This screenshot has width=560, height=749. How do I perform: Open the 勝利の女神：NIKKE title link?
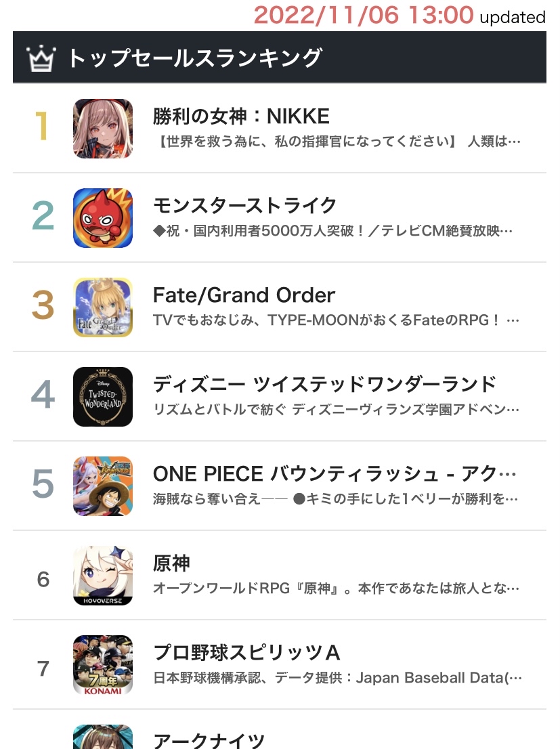coord(241,116)
